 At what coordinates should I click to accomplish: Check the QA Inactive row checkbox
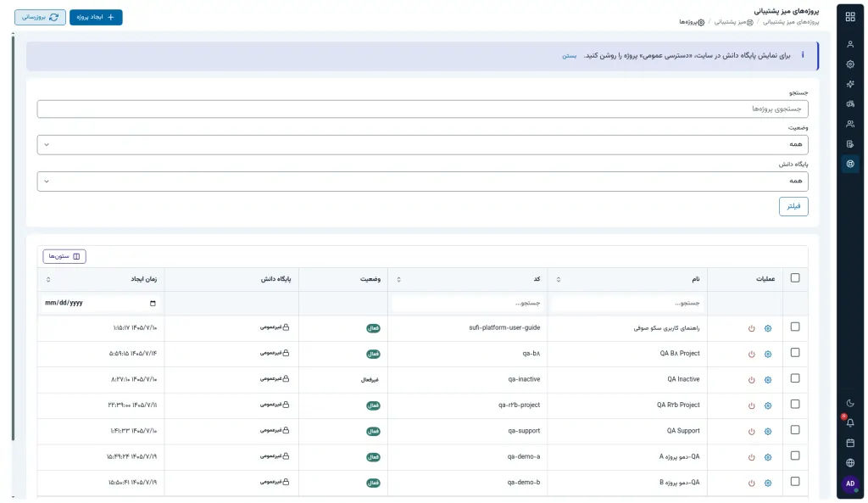[x=795, y=378]
